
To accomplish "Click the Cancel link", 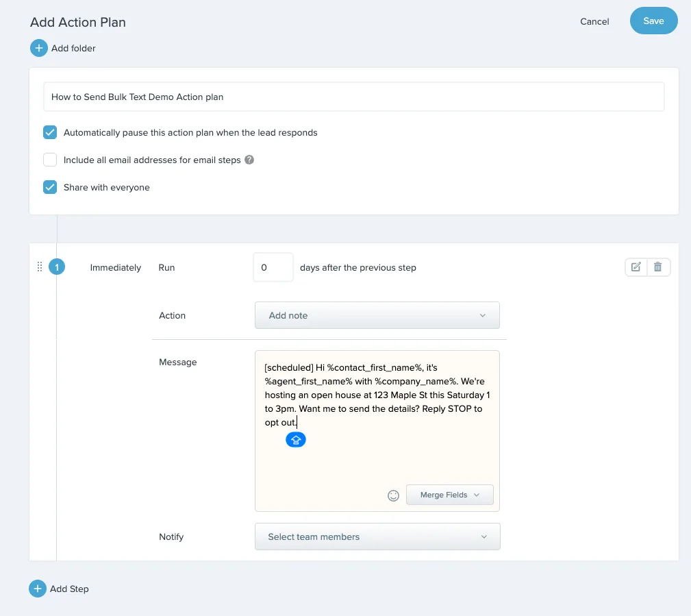I will [594, 21].
